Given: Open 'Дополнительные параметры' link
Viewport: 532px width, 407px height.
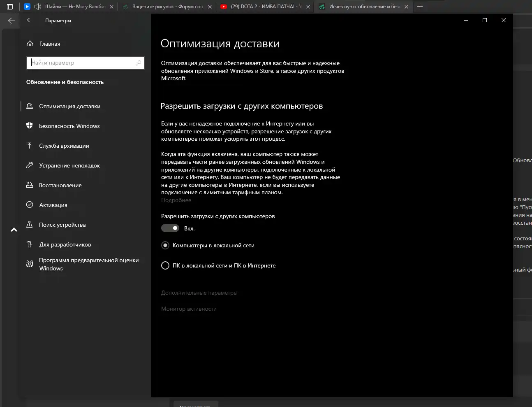Looking at the screenshot, I should tap(199, 293).
